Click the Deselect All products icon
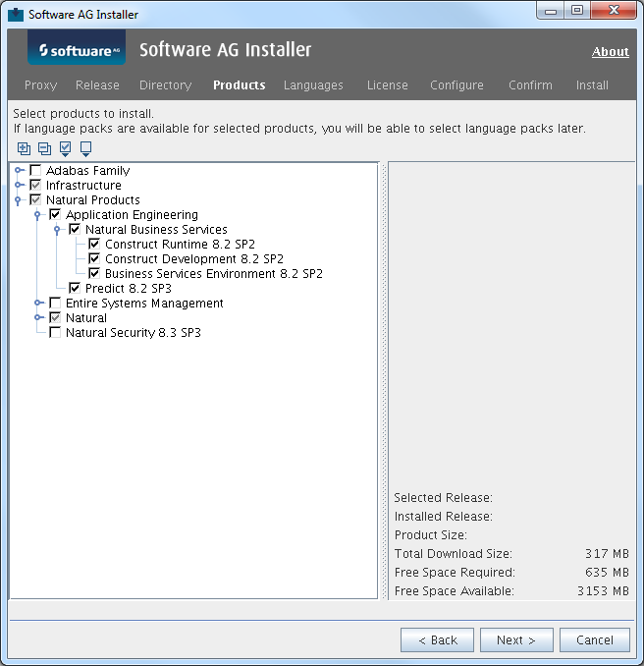Viewport: 644px width, 666px height. click(85, 148)
